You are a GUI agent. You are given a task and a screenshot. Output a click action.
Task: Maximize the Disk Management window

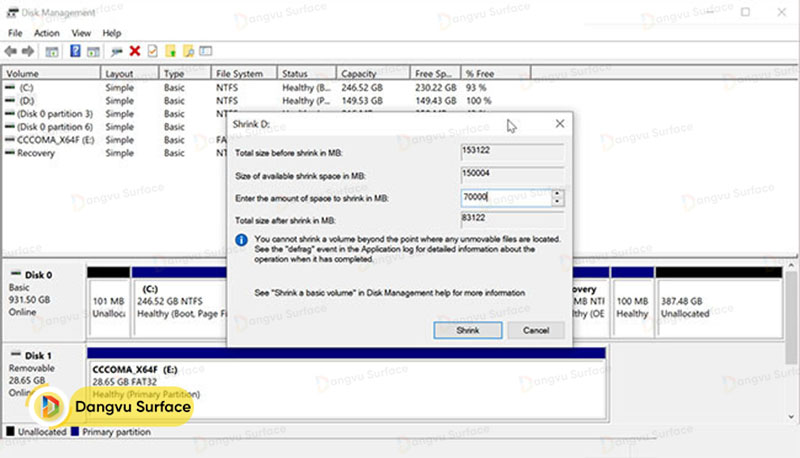tap(745, 12)
